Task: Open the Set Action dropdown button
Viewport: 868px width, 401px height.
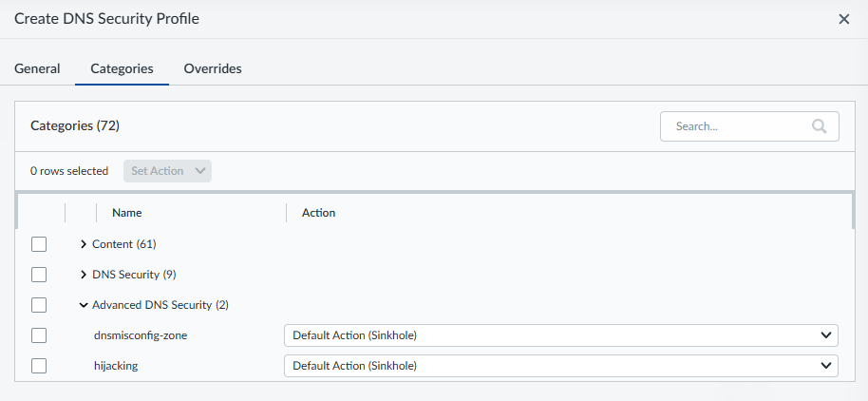Action: coord(167,171)
